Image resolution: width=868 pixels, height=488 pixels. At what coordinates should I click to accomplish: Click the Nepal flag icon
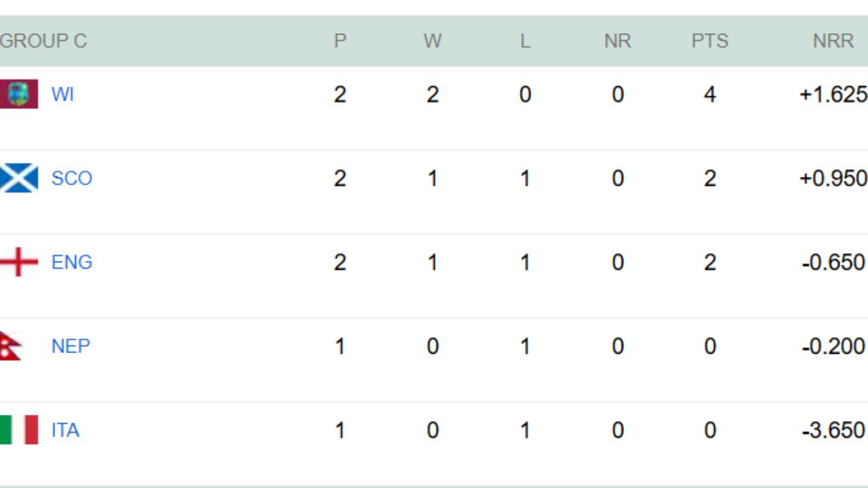[11, 346]
